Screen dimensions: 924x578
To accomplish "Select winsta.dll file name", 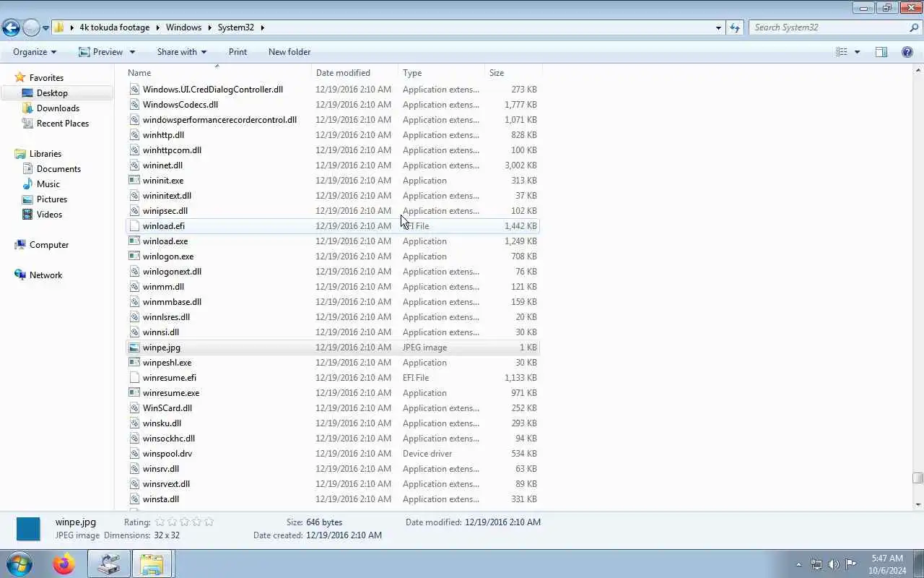I will tap(161, 499).
